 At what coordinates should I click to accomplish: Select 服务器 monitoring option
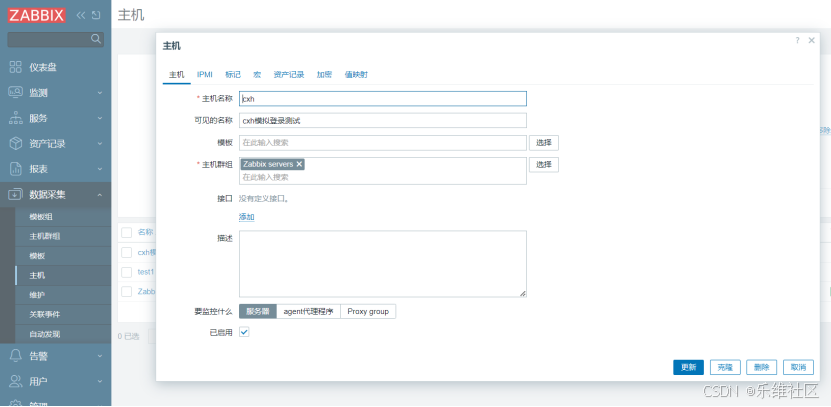pyautogui.click(x=258, y=312)
